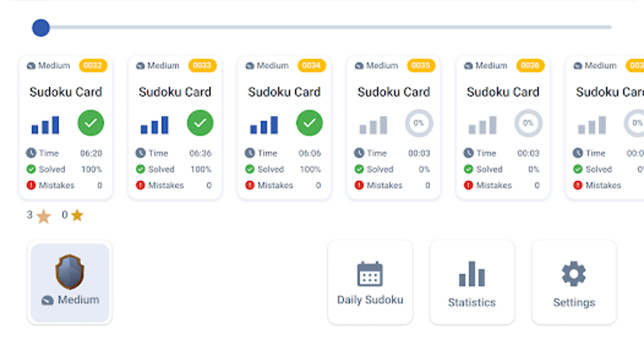Click the Sudoku Card title of 0033
Screen dimensions: 644x362
click(175, 92)
